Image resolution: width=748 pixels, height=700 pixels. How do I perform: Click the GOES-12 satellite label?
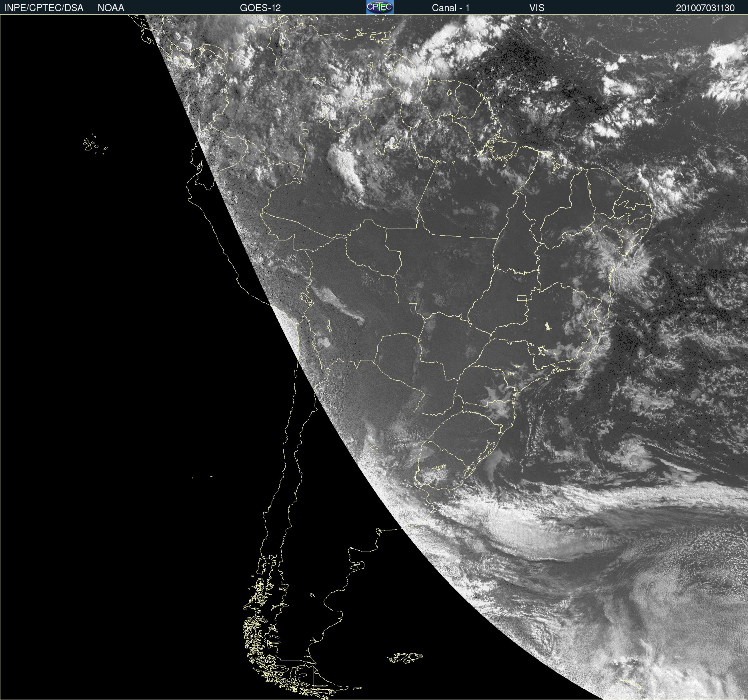click(260, 8)
